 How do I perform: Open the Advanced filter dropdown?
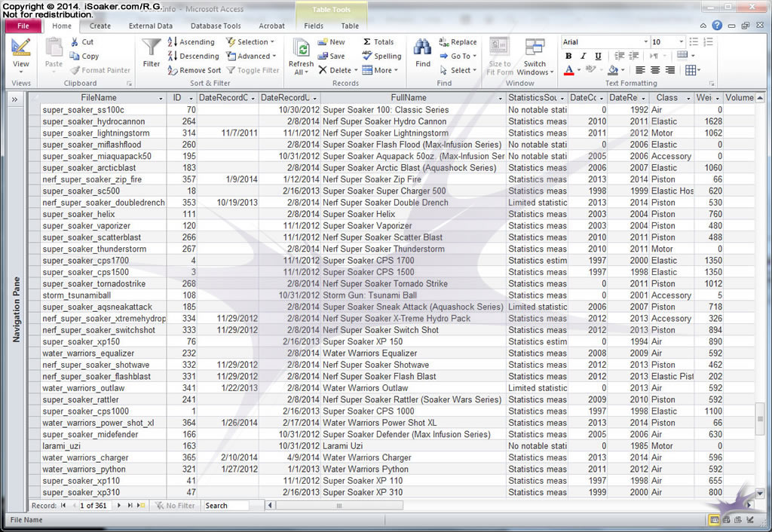[252, 56]
